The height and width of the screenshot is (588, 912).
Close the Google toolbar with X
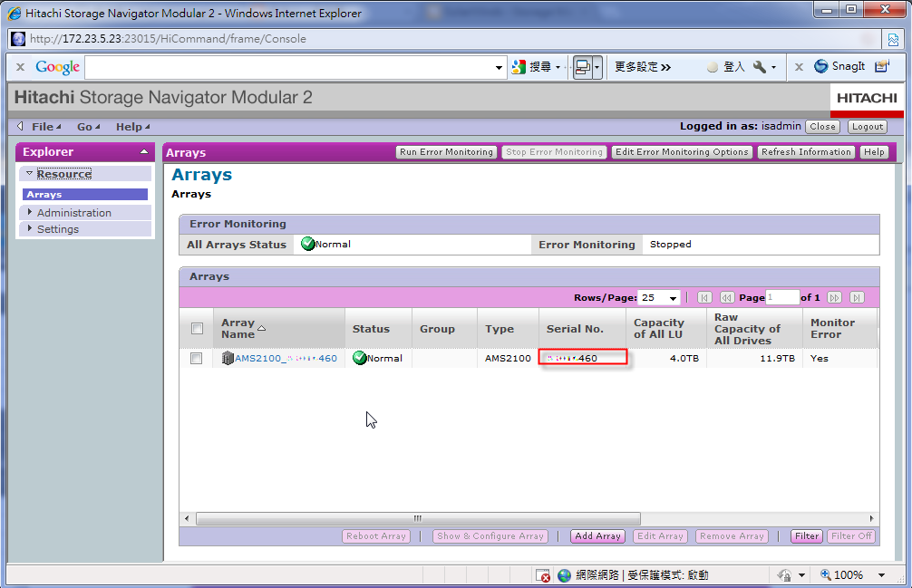tap(20, 67)
